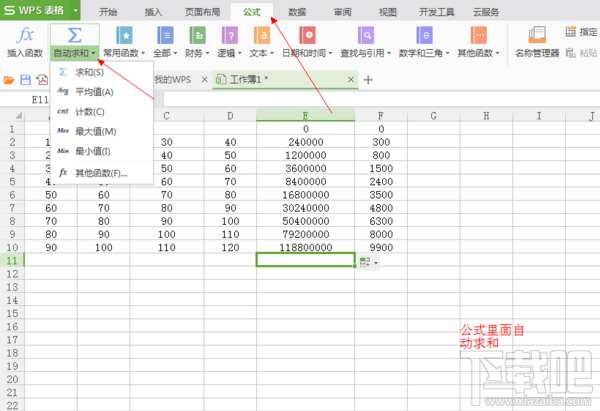Click the WPS 表格 application button

[x=34, y=10]
